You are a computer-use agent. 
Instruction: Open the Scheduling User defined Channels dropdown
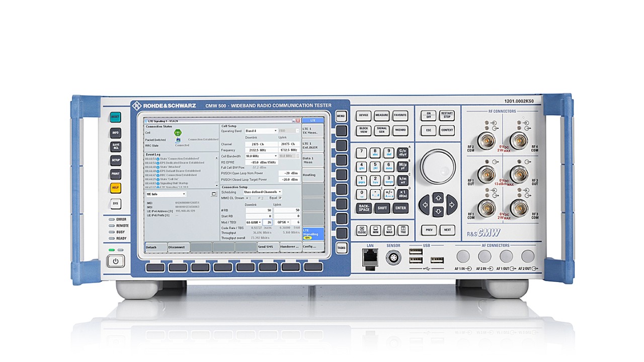coord(263,192)
